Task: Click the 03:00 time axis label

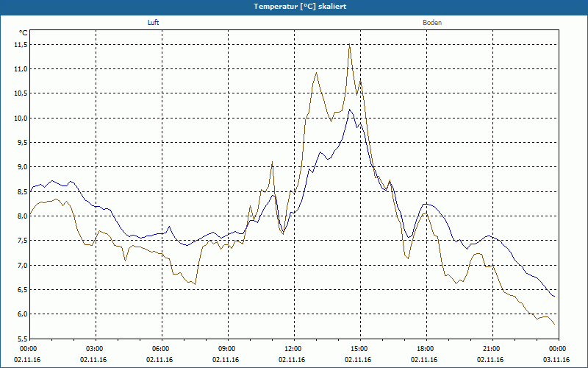Action: [x=95, y=349]
